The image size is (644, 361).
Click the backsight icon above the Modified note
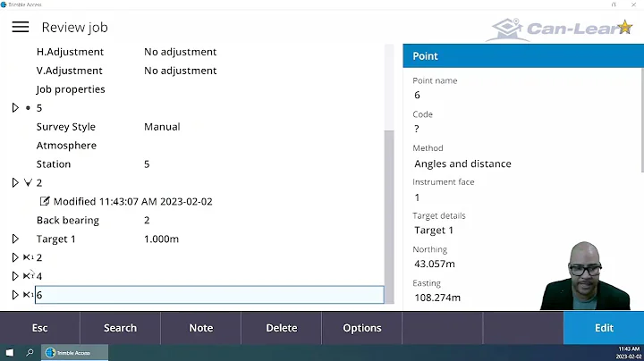28,182
